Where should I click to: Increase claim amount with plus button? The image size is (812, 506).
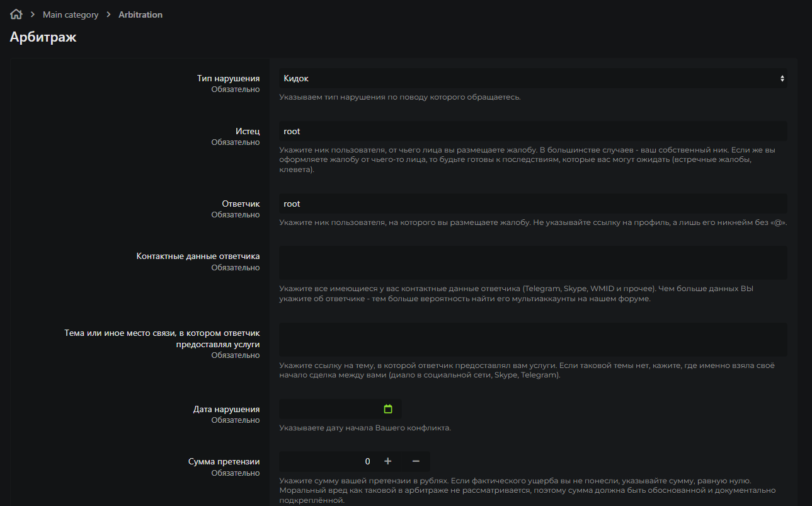(x=388, y=461)
